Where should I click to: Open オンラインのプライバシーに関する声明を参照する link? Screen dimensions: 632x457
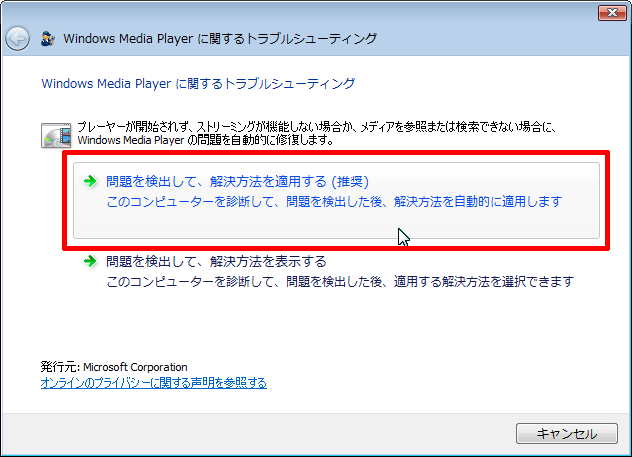[154, 382]
